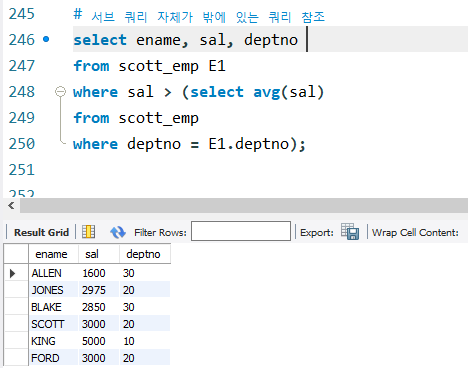Select the ALLEN cell
The width and height of the screenshot is (468, 368).
(x=53, y=273)
